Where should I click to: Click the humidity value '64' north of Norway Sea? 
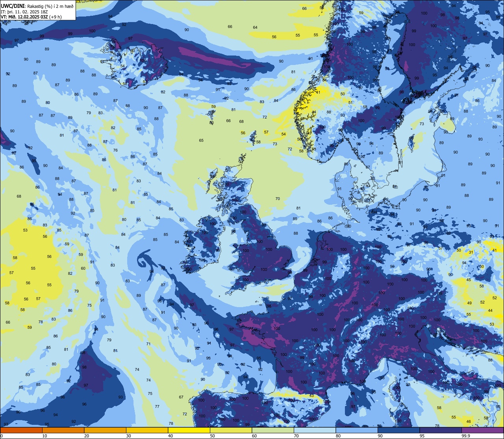point(255,28)
